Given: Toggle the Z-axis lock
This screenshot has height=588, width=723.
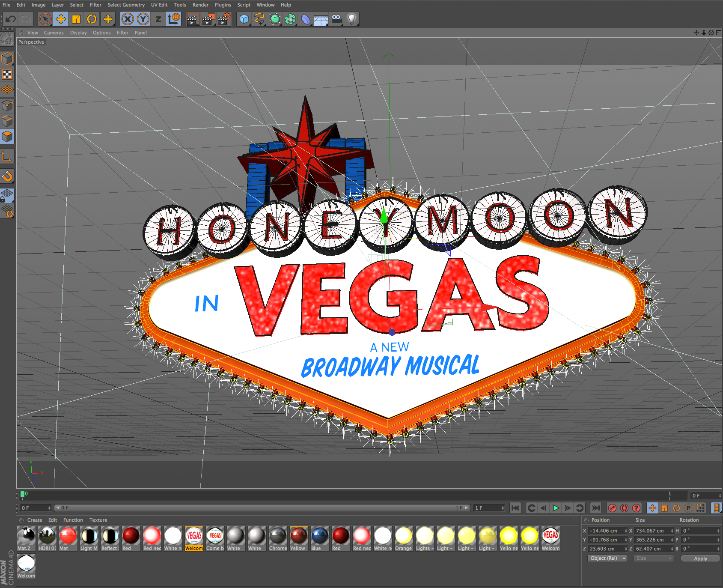Looking at the screenshot, I should (158, 19).
